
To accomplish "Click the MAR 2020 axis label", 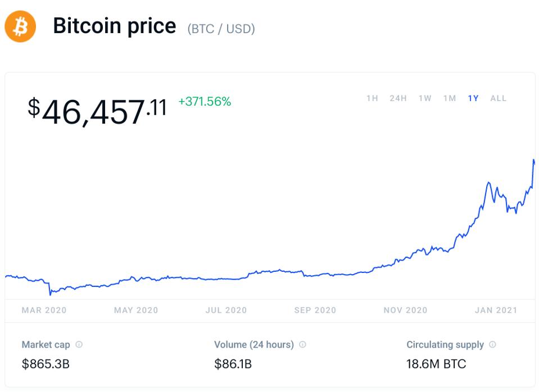I will tap(44, 310).
